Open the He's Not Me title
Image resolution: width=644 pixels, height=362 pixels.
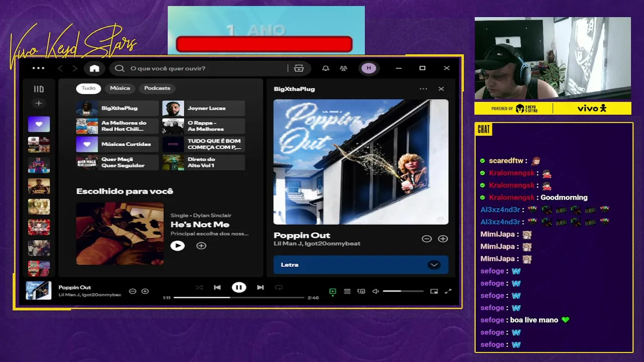(x=200, y=225)
